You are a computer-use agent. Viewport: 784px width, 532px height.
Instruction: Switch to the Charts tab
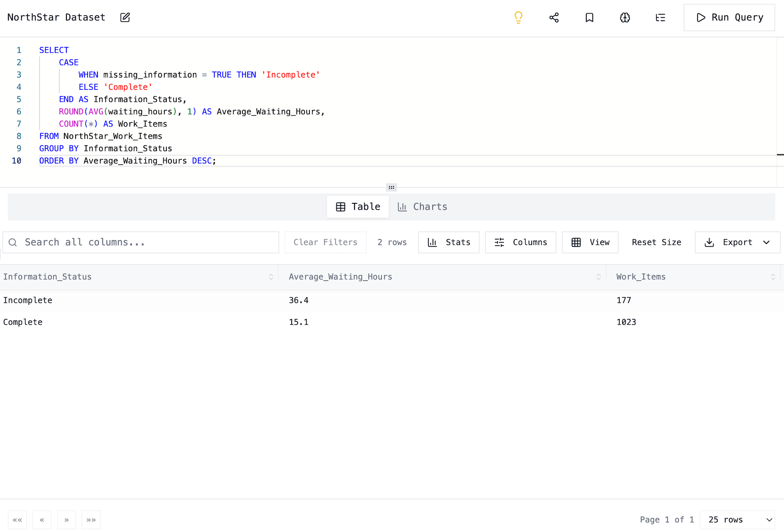click(422, 207)
